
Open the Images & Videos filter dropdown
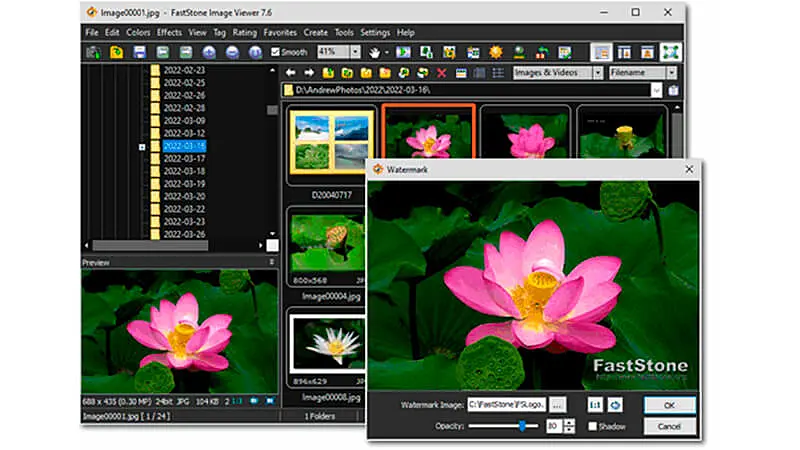tap(597, 73)
